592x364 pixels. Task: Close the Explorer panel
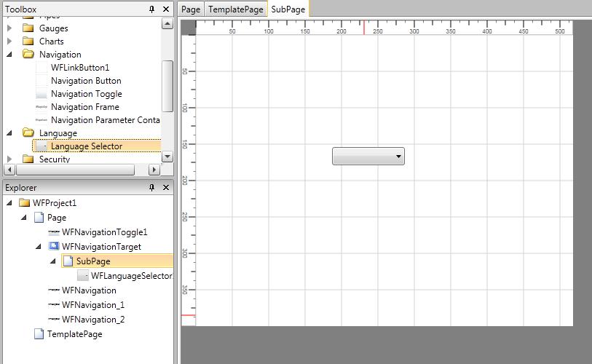(x=166, y=188)
